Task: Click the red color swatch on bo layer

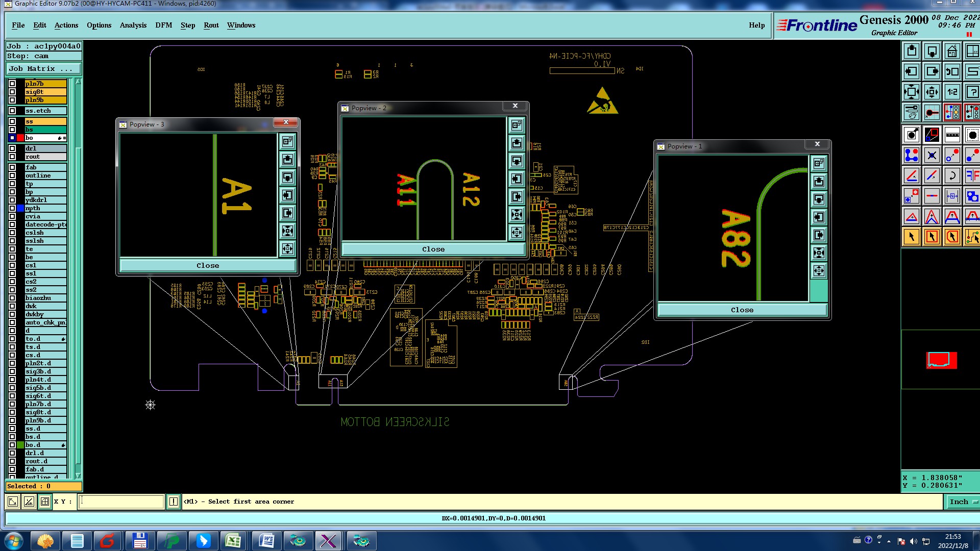Action: [x=20, y=138]
